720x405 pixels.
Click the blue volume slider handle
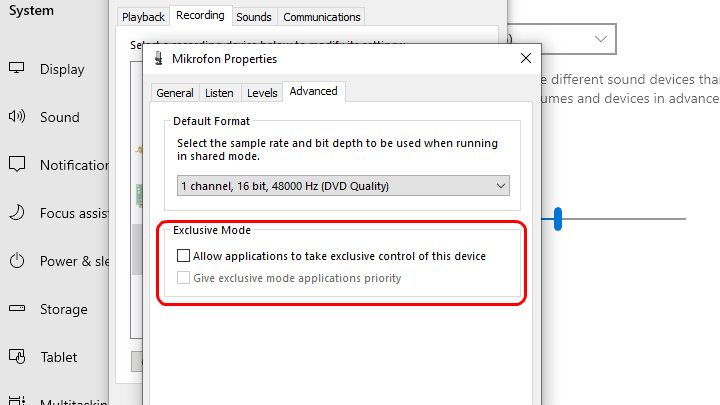click(558, 219)
